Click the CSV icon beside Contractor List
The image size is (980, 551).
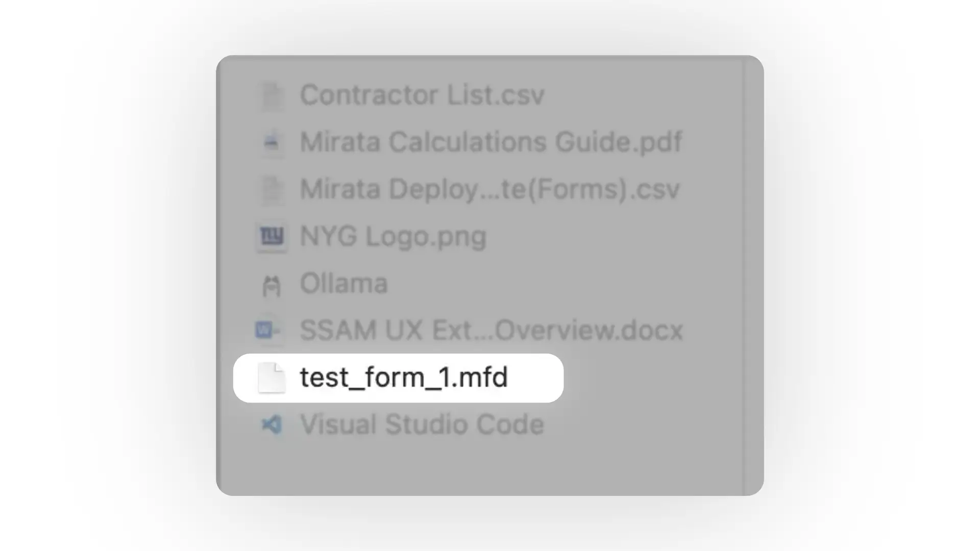coord(271,95)
